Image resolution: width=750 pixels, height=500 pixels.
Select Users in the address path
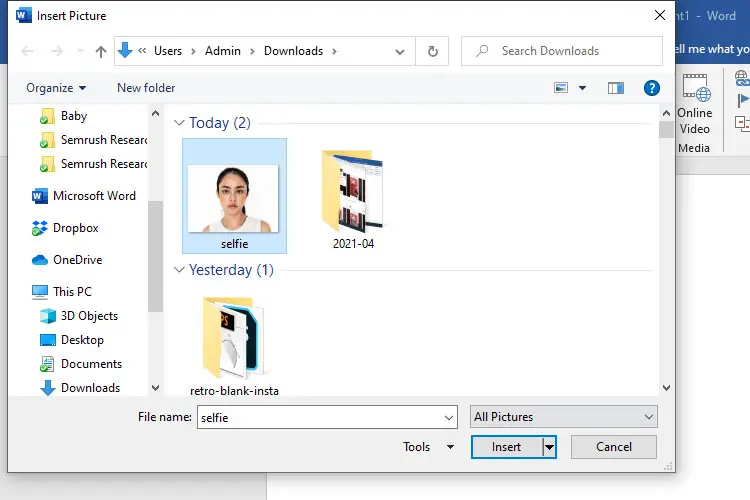click(168, 51)
